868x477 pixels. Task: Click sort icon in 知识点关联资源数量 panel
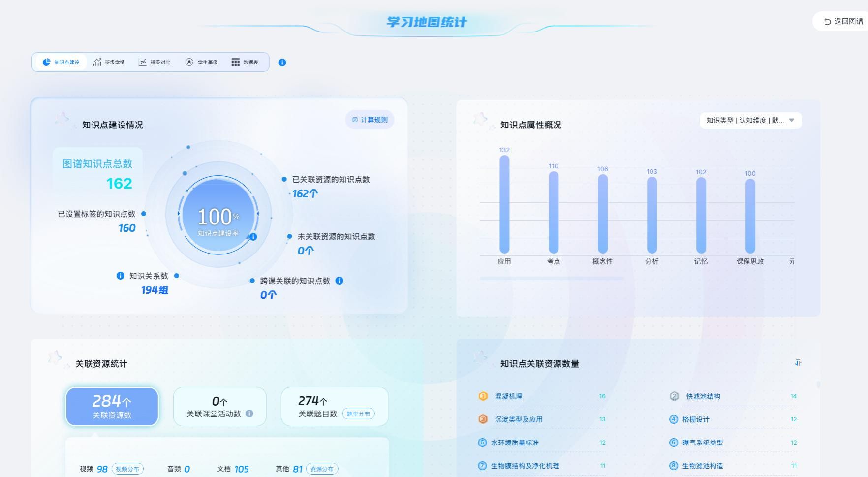click(798, 363)
